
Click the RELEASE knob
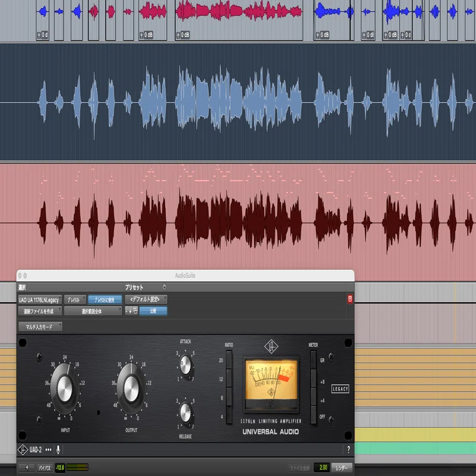186,413
